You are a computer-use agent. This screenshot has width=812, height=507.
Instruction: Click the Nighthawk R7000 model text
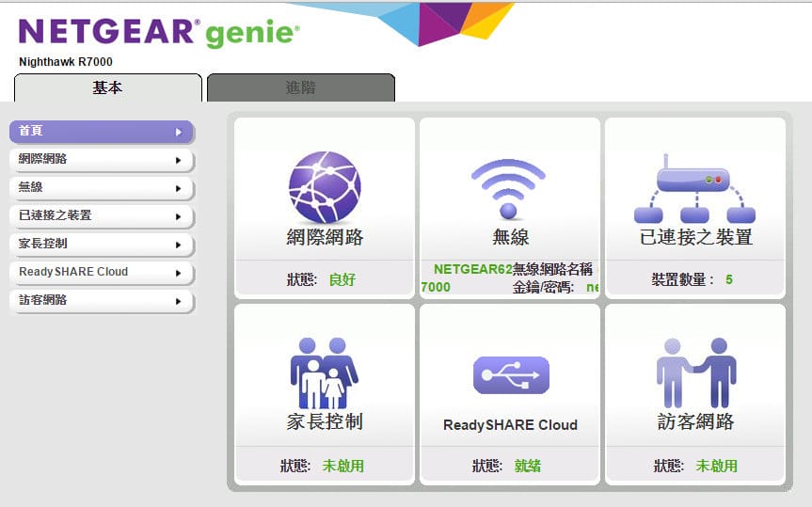point(66,62)
